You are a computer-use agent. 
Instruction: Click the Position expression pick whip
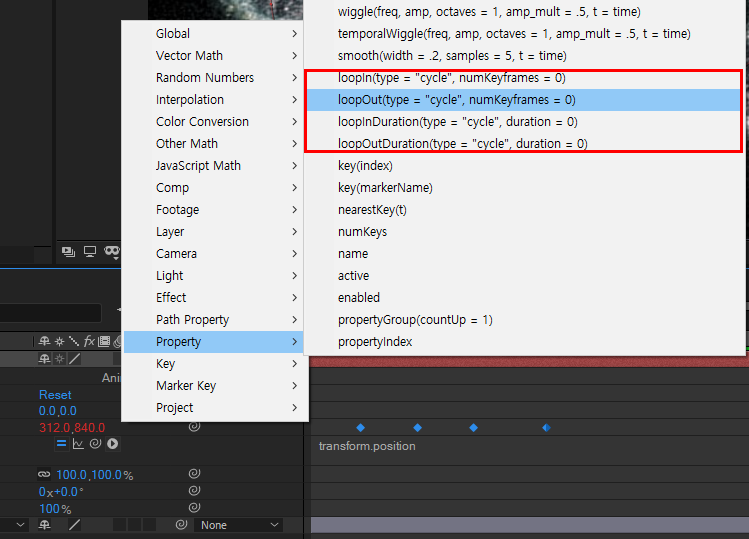point(96,443)
